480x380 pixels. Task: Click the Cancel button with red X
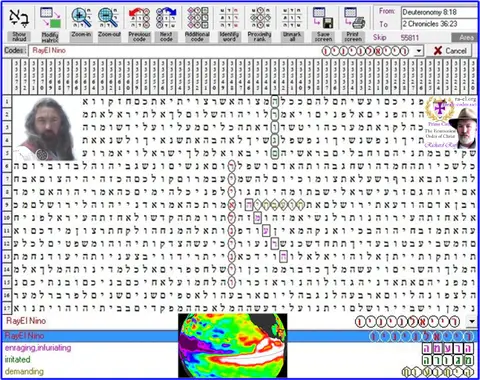(450, 51)
